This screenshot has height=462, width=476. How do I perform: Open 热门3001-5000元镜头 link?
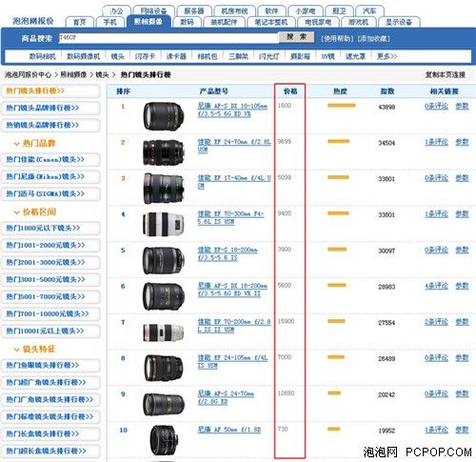tap(50, 279)
